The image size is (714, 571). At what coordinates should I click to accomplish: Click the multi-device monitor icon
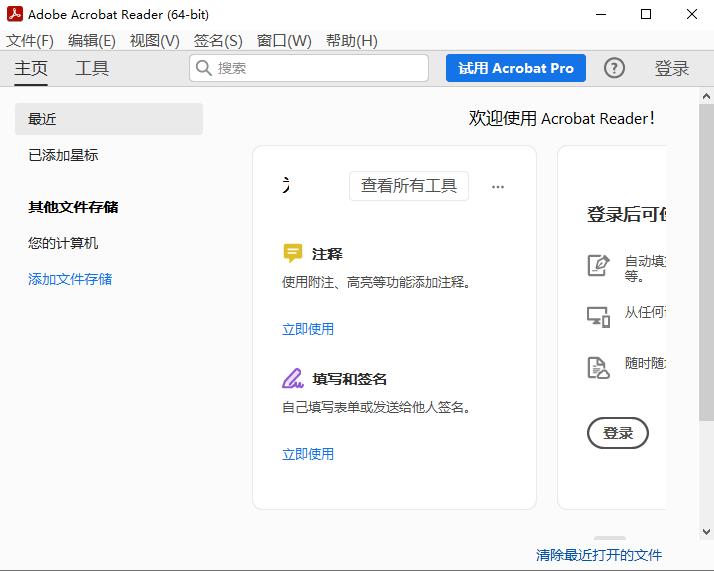598,317
